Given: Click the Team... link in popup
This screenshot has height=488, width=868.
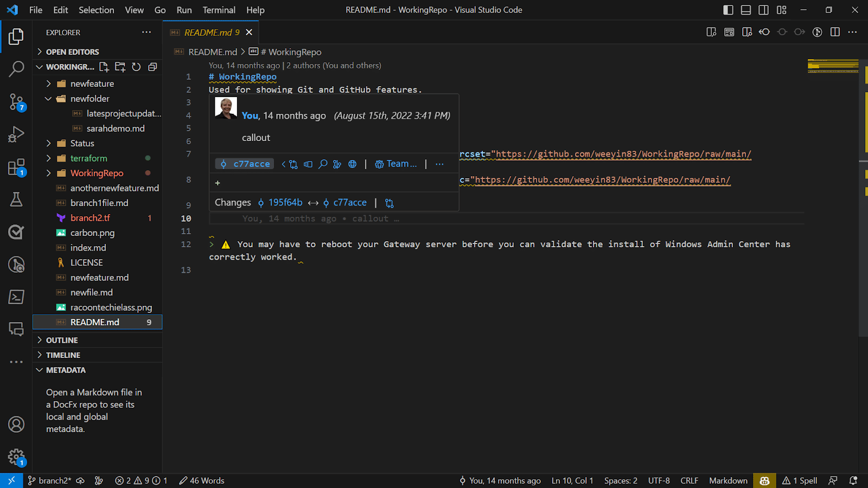Looking at the screenshot, I should click(x=396, y=164).
